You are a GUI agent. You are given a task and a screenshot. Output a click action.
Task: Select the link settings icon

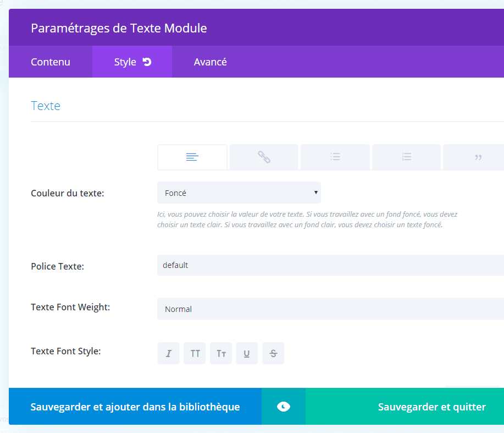point(264,157)
